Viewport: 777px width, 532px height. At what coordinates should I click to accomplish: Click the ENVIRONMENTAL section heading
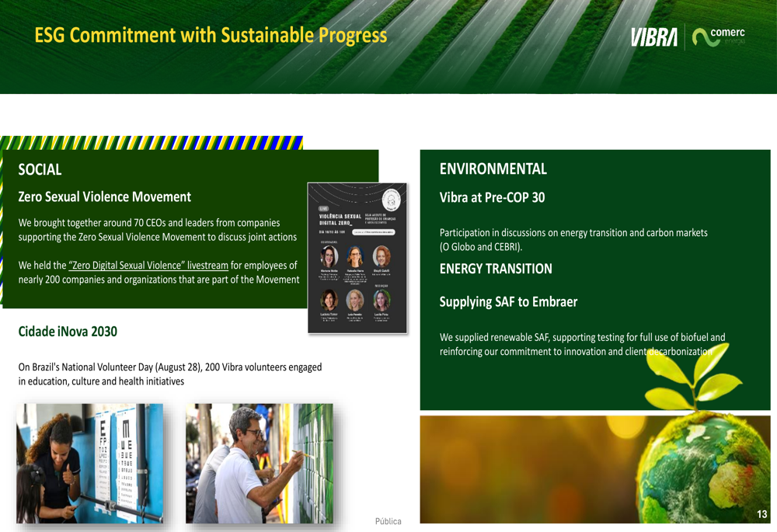pyautogui.click(x=493, y=169)
